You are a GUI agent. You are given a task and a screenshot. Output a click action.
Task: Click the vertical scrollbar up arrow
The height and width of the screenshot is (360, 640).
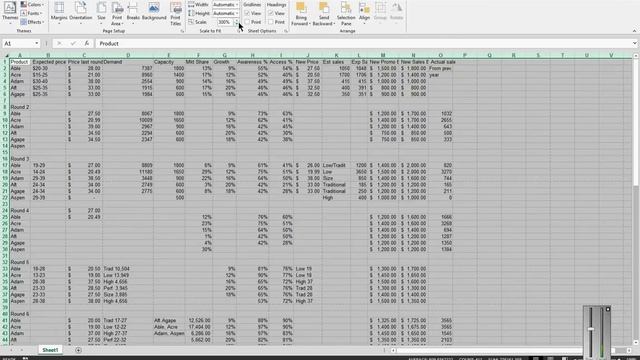[636, 56]
